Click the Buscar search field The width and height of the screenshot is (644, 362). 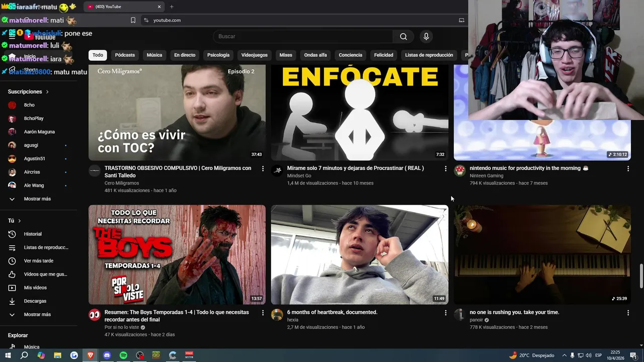(x=303, y=36)
